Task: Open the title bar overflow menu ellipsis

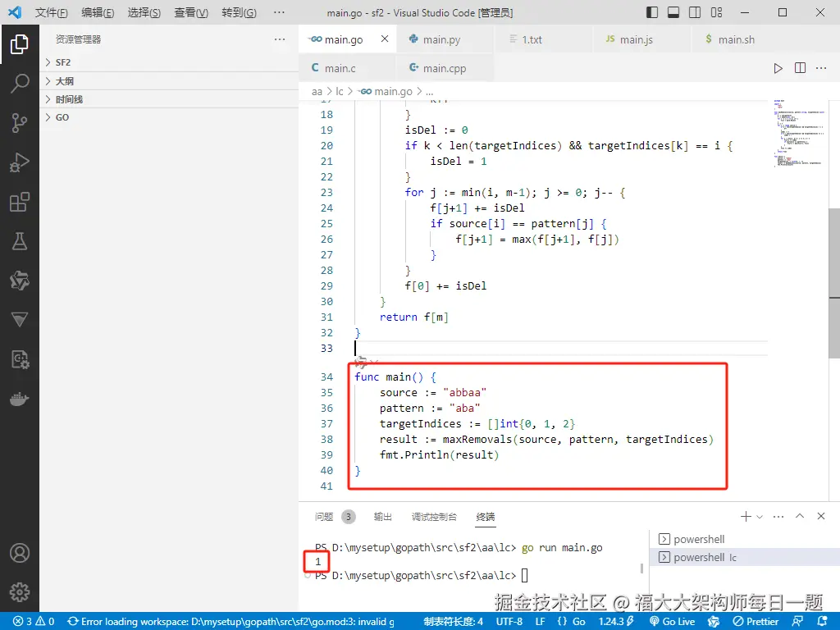Action: click(x=279, y=12)
